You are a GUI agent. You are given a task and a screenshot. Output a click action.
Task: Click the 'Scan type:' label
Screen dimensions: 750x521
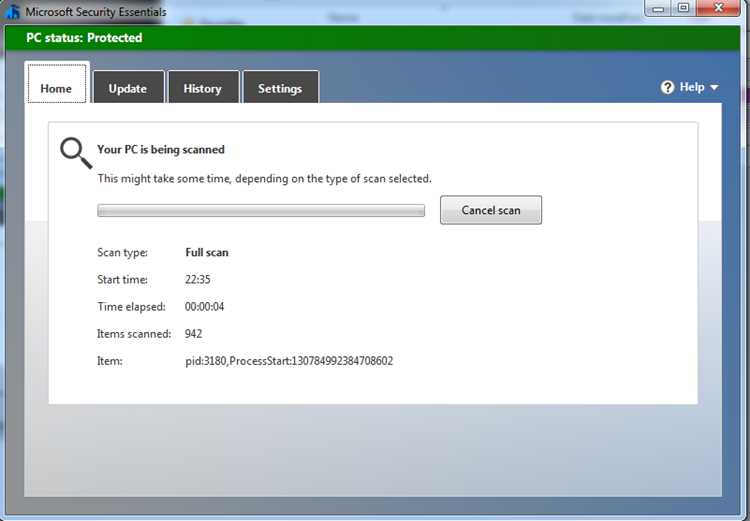pyautogui.click(x=122, y=253)
